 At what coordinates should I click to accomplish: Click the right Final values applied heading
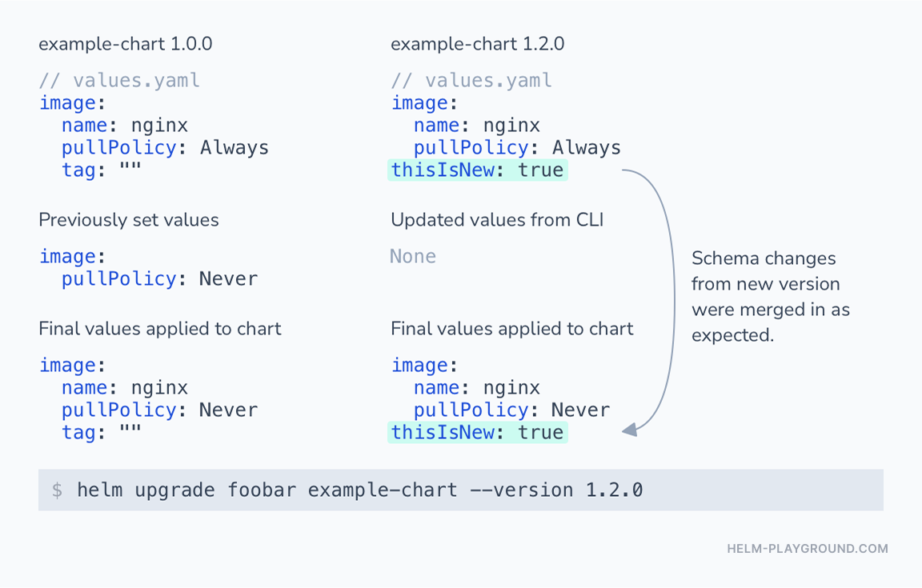coord(512,329)
